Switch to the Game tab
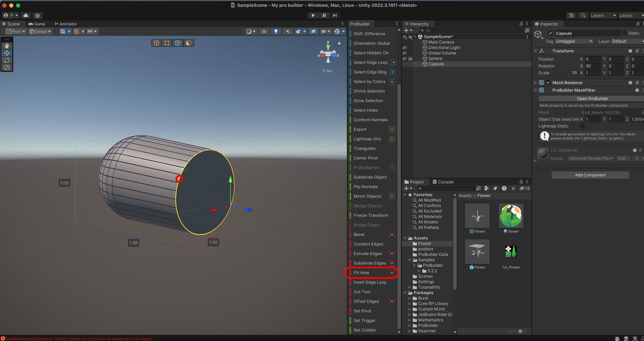This screenshot has width=644, height=341. [37, 24]
